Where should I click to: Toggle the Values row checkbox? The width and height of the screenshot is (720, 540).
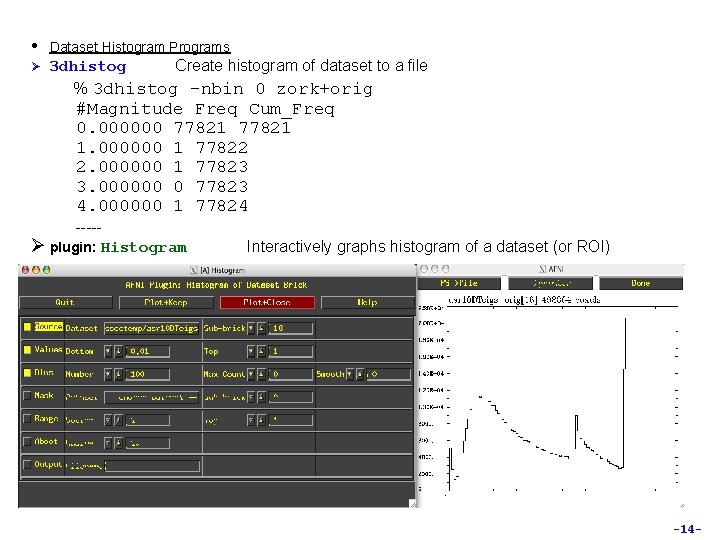click(x=27, y=350)
